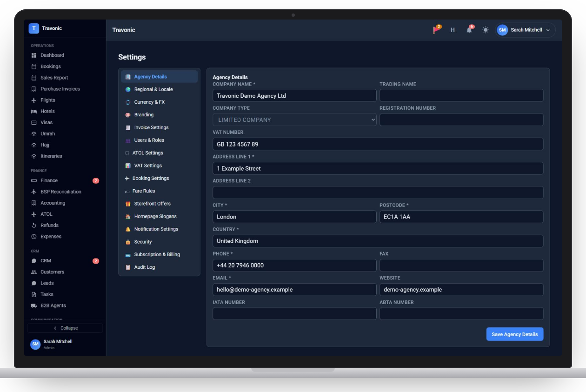Screen dimensions: 586x392
Task: Click the Email field
Action: pyautogui.click(x=294, y=289)
